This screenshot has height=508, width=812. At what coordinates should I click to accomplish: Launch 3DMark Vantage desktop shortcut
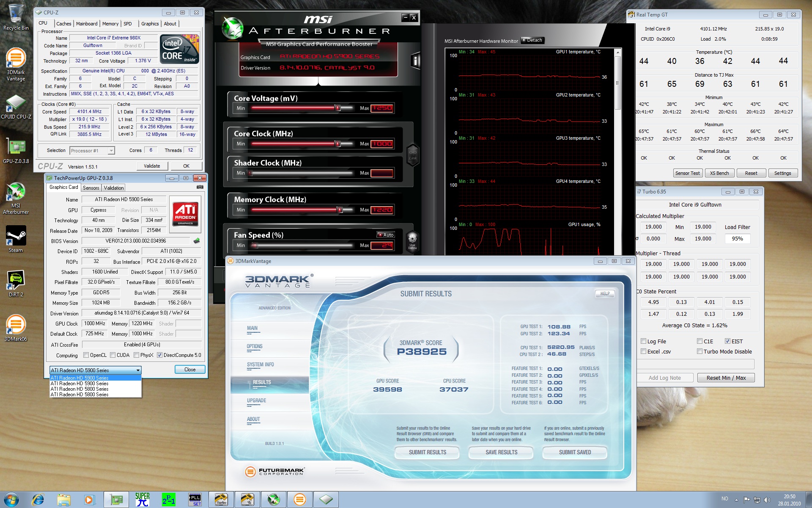point(16,64)
